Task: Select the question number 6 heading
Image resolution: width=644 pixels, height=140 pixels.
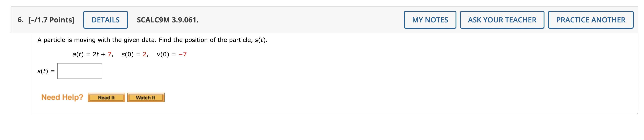Action: point(20,20)
